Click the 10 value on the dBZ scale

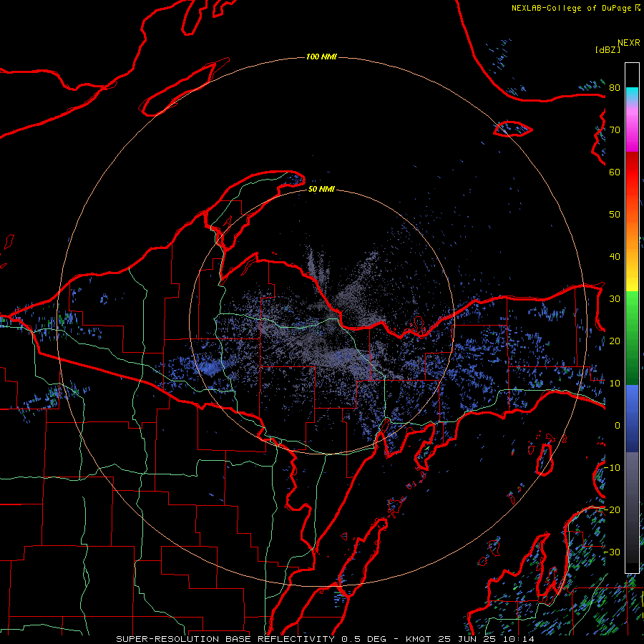615,384
